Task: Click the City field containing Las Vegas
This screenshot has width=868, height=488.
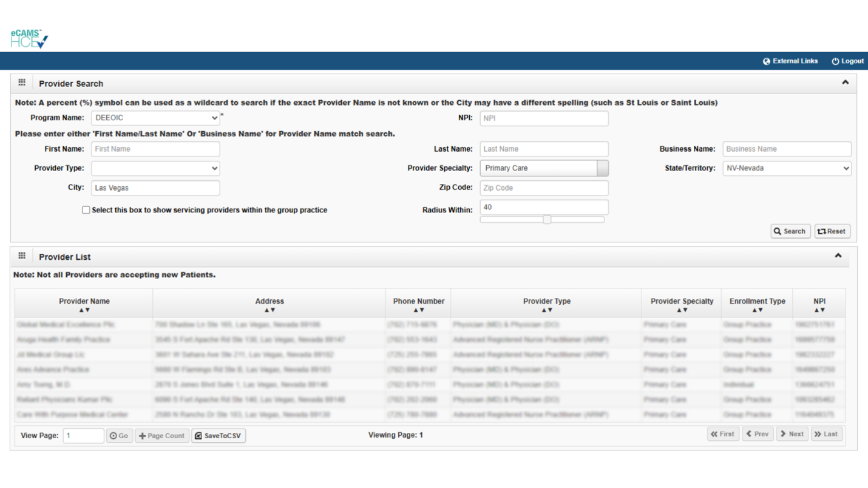Action: [x=155, y=188]
